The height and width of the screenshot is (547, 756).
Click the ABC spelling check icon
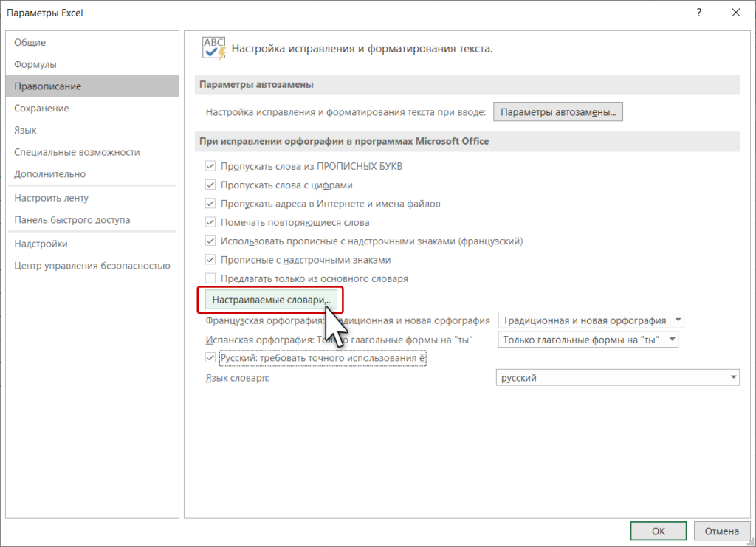pos(214,49)
